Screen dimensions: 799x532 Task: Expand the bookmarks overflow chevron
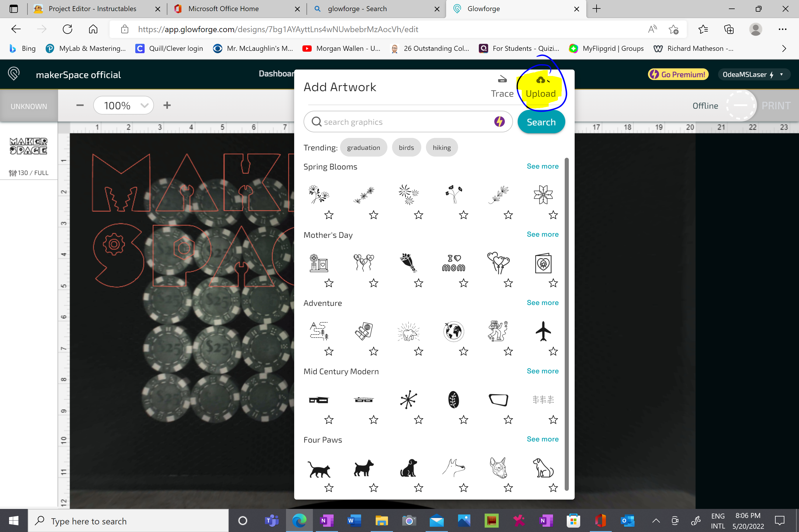pos(784,48)
